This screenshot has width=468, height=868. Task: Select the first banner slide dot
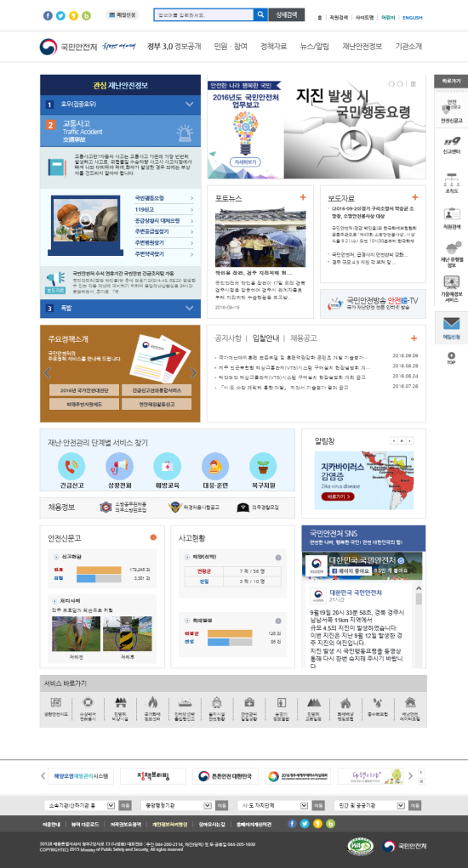(391, 83)
